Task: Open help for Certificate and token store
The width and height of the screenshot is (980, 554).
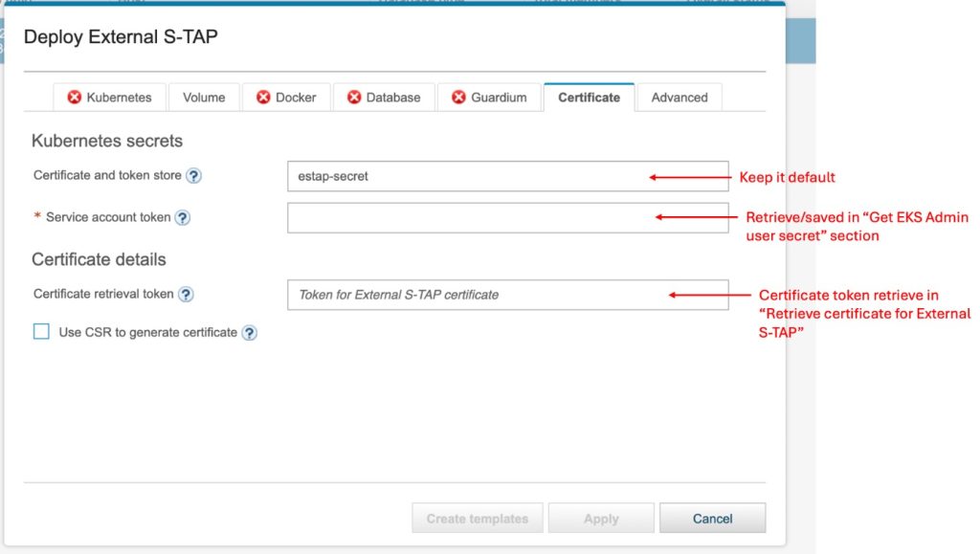Action: (193, 176)
